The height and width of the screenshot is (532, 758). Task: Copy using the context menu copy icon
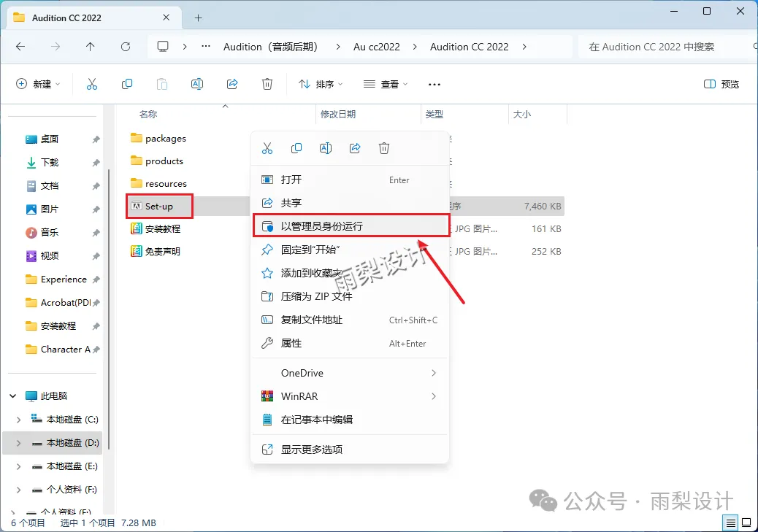pyautogui.click(x=296, y=148)
